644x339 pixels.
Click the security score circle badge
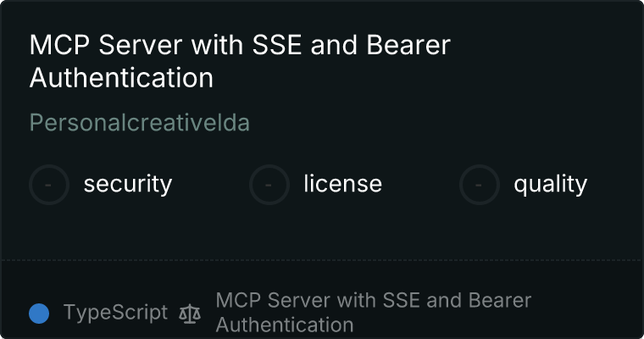[x=49, y=184]
